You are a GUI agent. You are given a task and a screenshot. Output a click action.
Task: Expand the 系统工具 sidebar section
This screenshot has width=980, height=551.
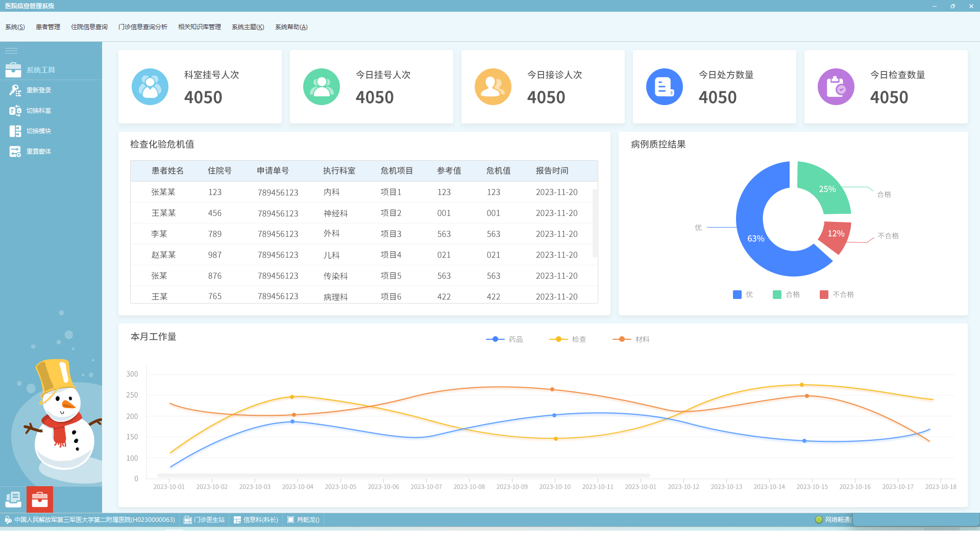41,70
